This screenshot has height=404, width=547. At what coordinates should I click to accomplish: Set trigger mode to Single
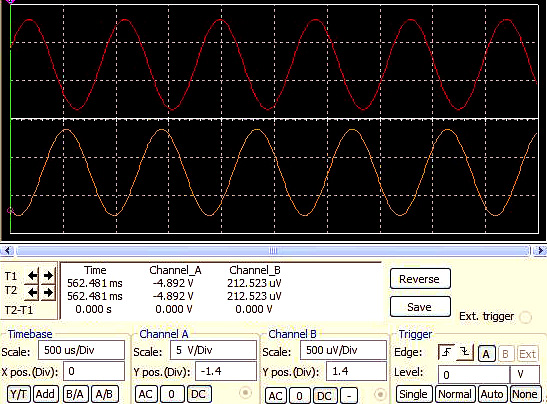[414, 394]
